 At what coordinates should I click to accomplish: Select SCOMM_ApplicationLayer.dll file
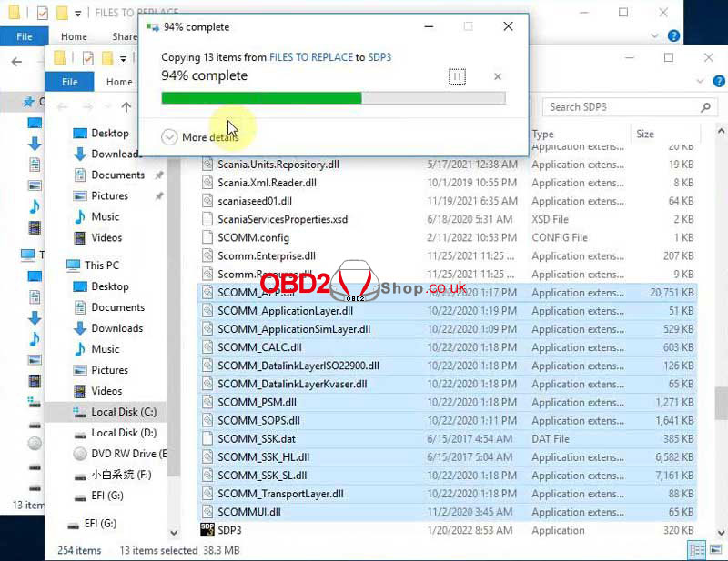pyautogui.click(x=285, y=311)
